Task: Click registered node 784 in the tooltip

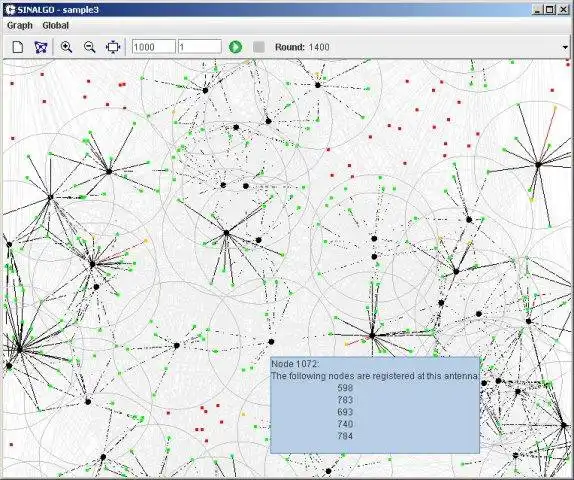Action: [x=345, y=436]
